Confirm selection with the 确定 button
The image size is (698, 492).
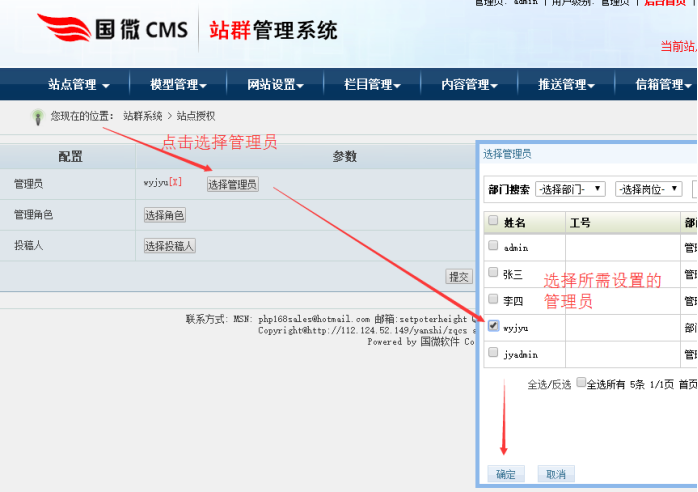point(506,474)
